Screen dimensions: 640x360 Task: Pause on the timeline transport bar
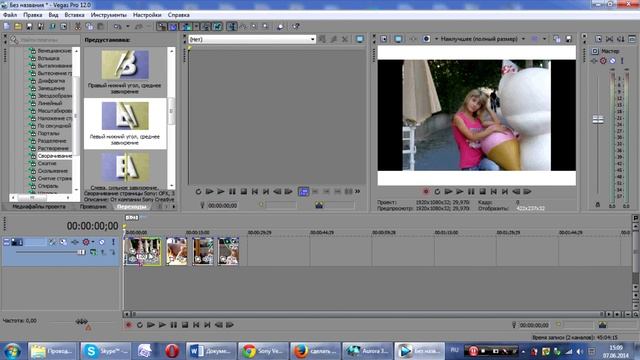click(x=174, y=325)
